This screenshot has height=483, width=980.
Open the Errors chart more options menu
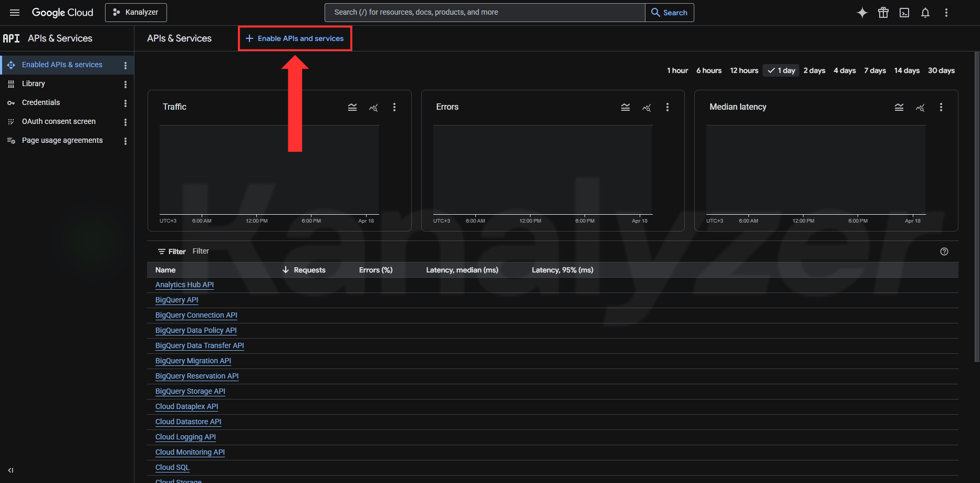pos(668,107)
